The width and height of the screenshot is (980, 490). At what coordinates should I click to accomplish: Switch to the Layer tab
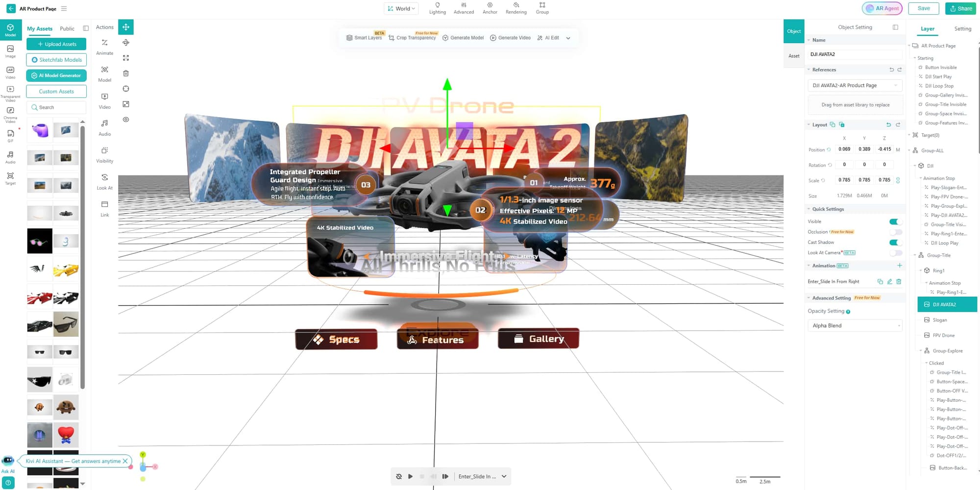tap(927, 29)
